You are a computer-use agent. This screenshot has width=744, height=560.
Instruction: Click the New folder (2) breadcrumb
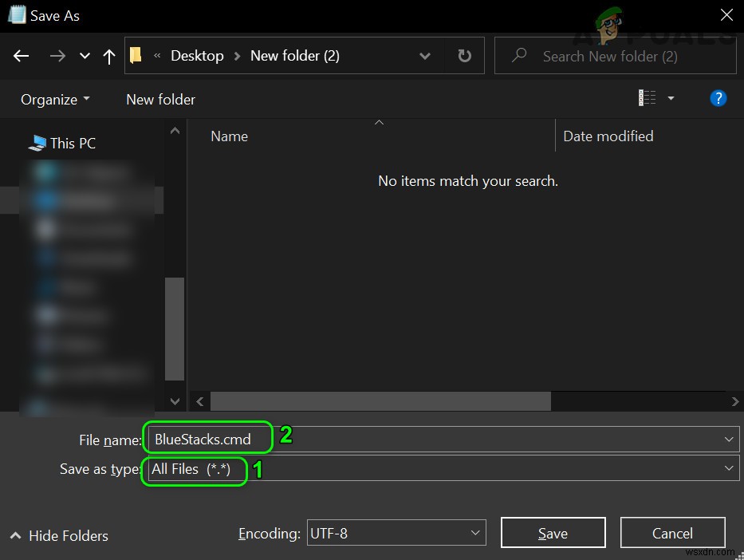pyautogui.click(x=295, y=56)
